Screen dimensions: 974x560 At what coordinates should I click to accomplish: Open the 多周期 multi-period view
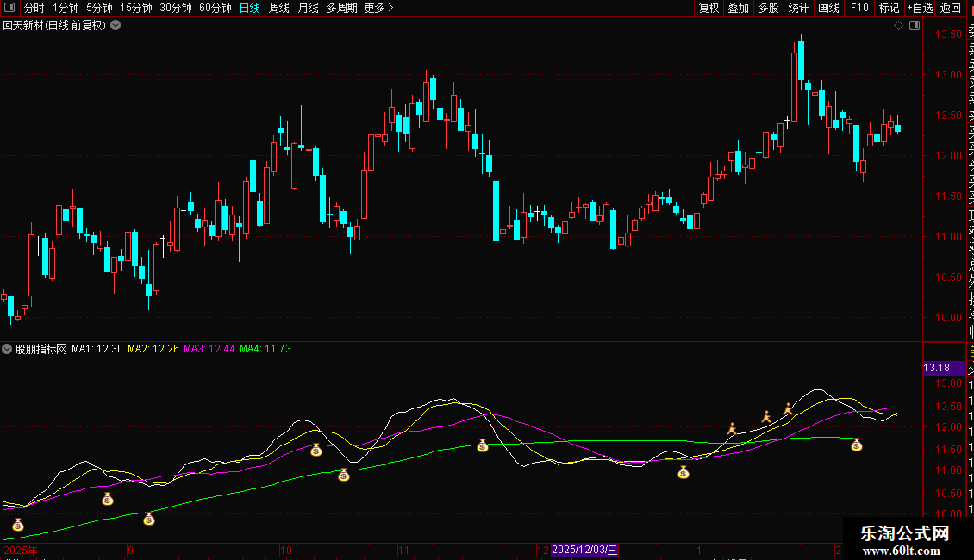(x=341, y=8)
